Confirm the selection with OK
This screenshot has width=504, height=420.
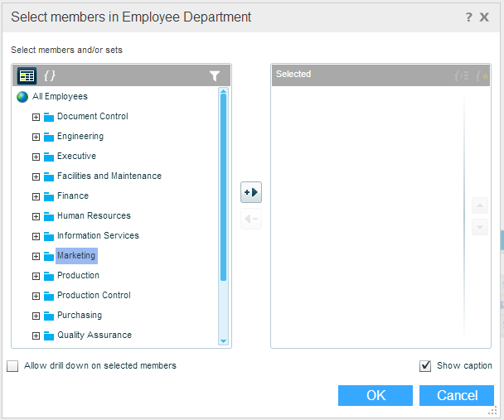(x=376, y=396)
